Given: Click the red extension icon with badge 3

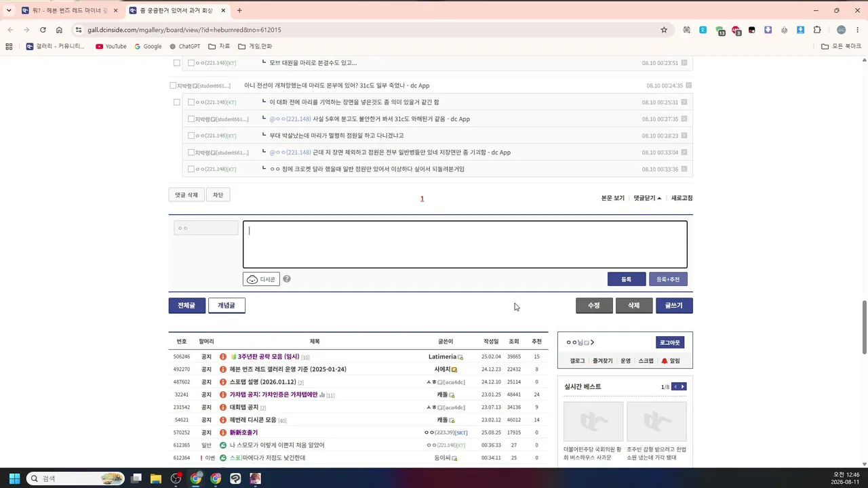Looking at the screenshot, I should point(736,30).
